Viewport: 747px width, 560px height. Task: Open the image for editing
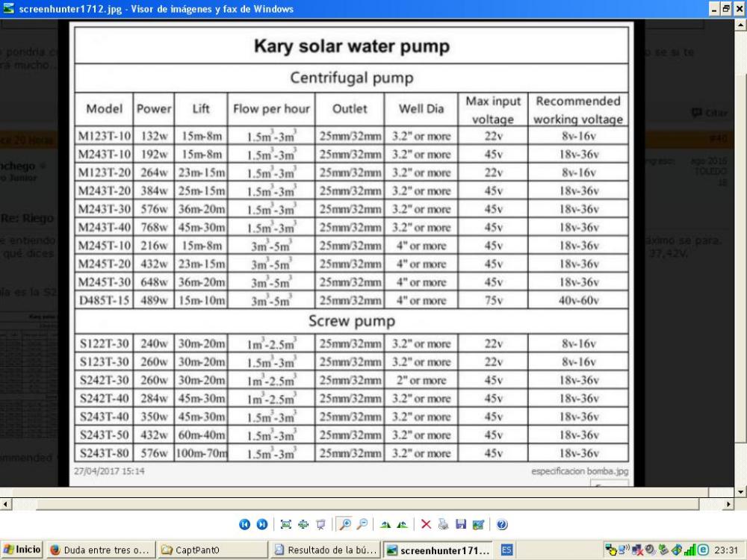coord(478,524)
